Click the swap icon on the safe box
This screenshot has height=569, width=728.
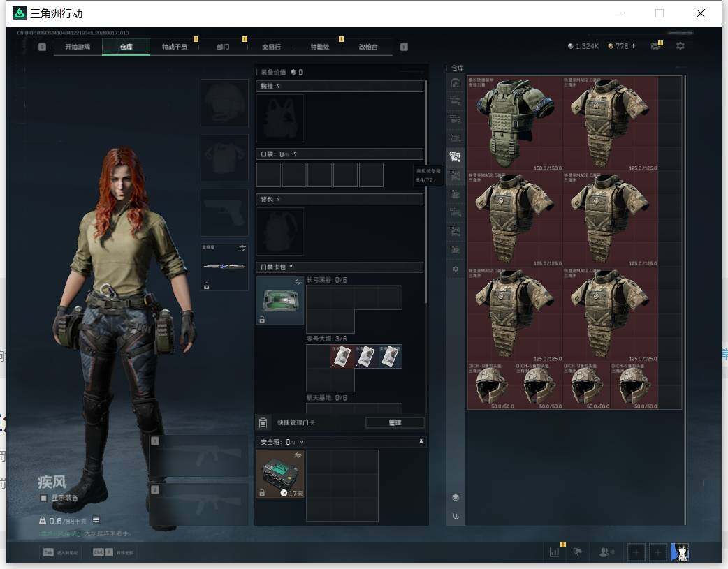coord(298,455)
